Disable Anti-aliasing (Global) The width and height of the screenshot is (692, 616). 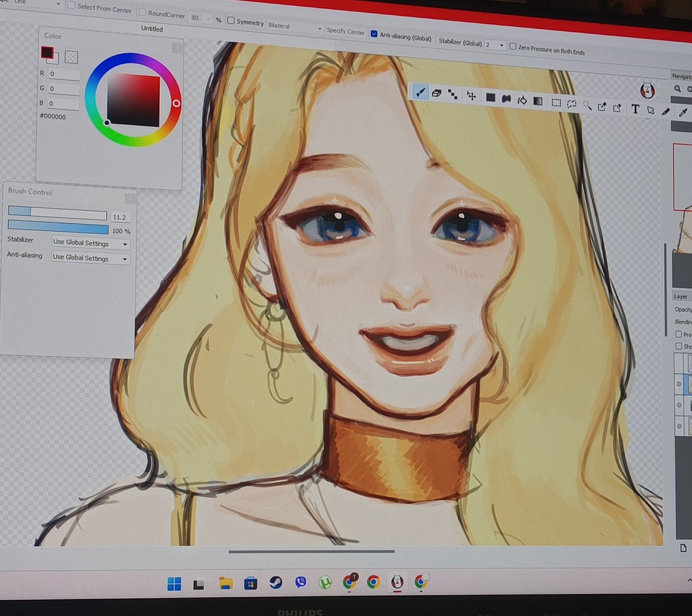pos(375,33)
